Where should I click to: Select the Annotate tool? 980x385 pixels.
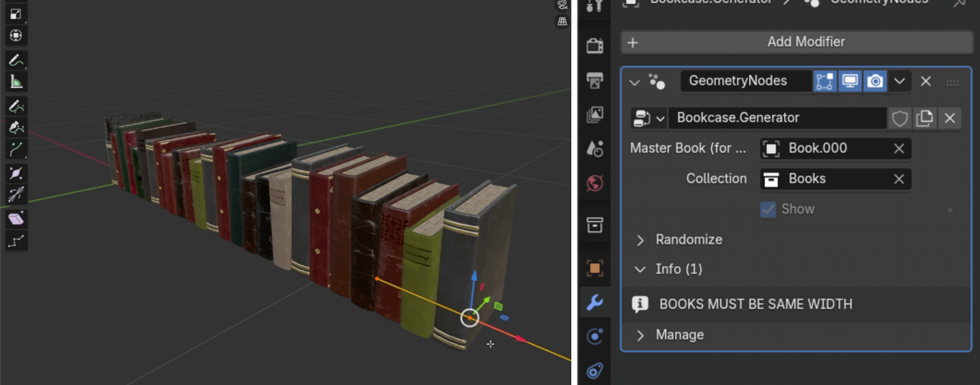click(x=16, y=60)
